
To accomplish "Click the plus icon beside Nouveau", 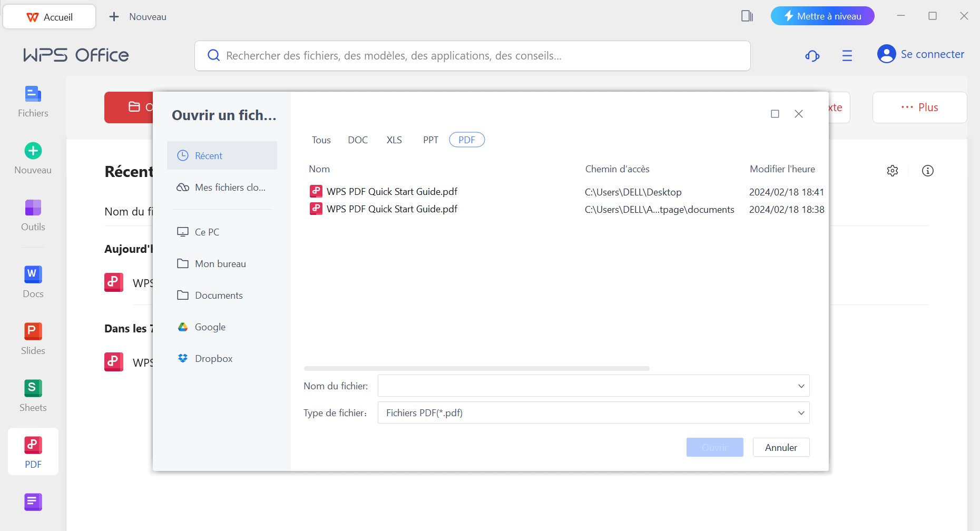I will click(x=114, y=17).
